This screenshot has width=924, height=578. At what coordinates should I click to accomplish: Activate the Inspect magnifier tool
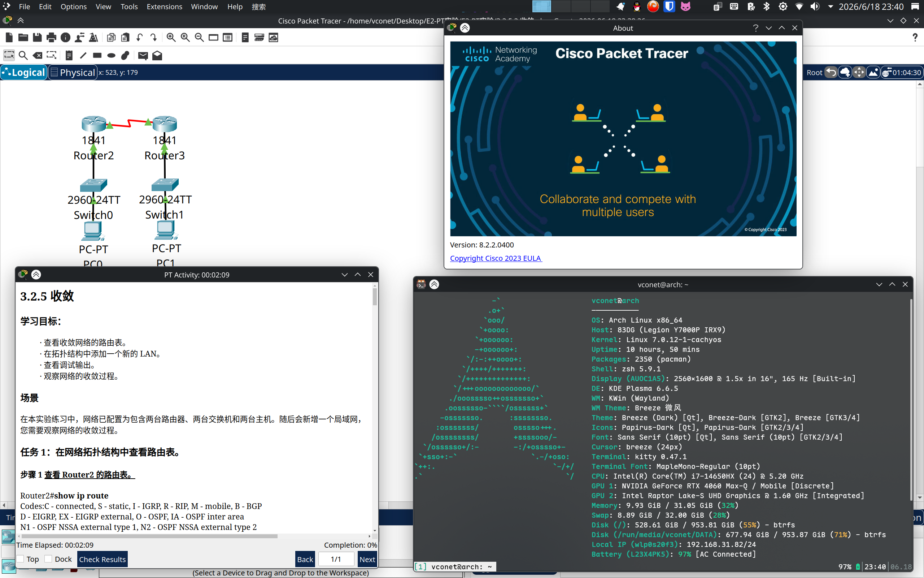[x=23, y=55]
